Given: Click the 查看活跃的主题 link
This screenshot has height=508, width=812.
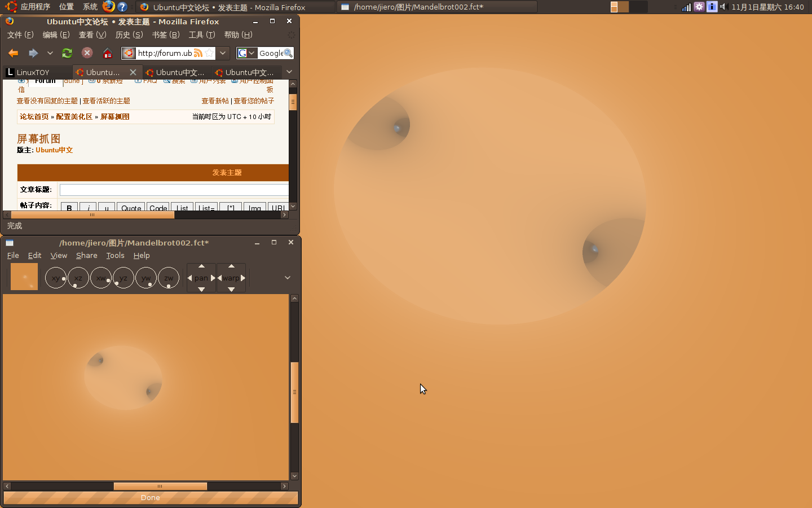Looking at the screenshot, I should coord(106,101).
